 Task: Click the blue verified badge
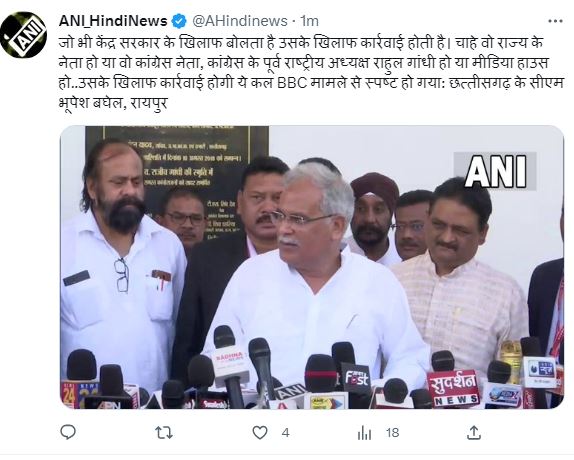[x=179, y=21]
